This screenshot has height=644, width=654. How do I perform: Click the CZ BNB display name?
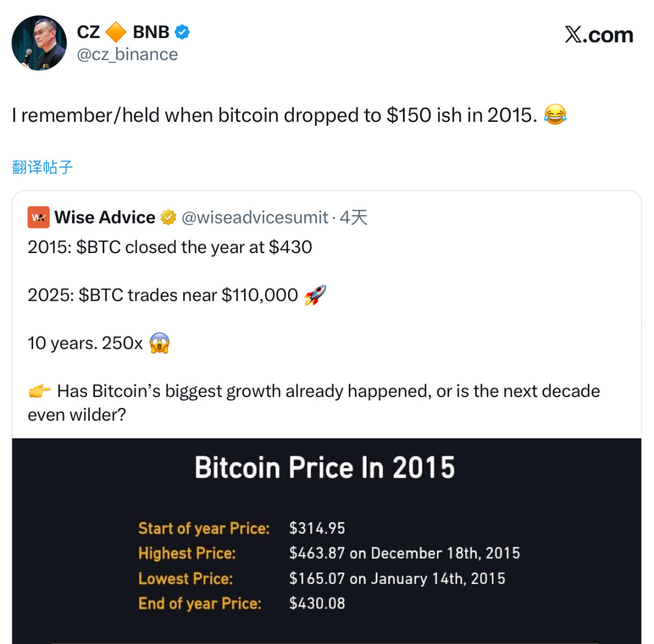pos(123,32)
